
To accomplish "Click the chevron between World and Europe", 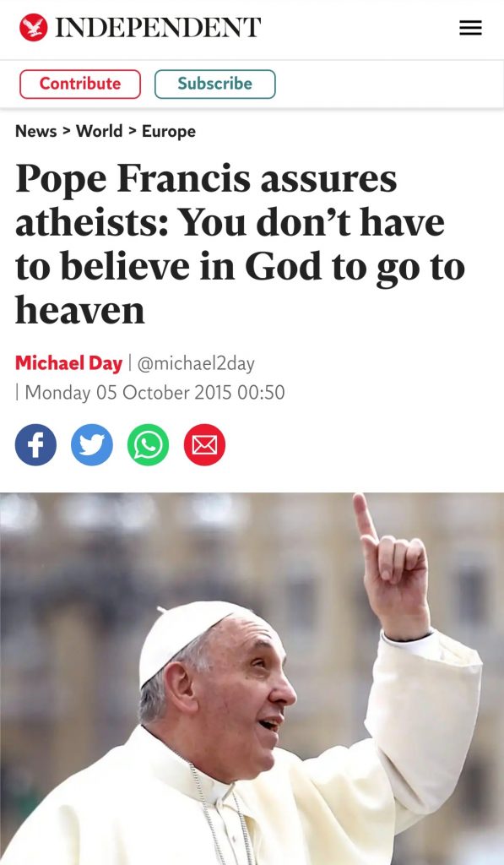I will click(x=133, y=131).
